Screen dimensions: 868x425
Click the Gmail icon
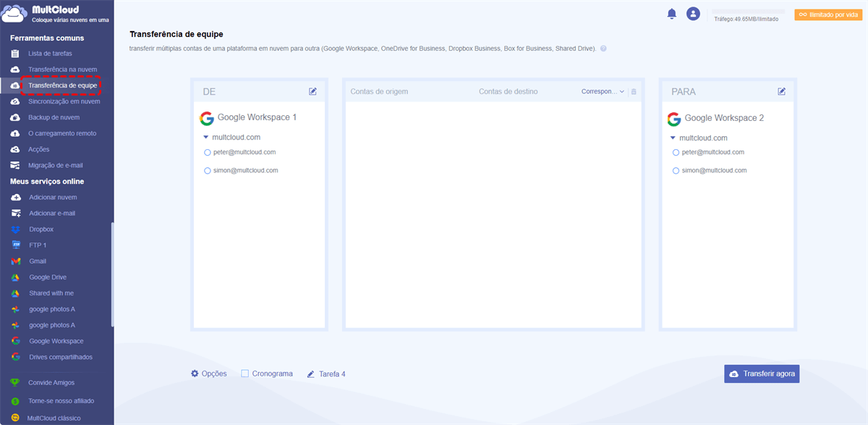pyautogui.click(x=16, y=261)
